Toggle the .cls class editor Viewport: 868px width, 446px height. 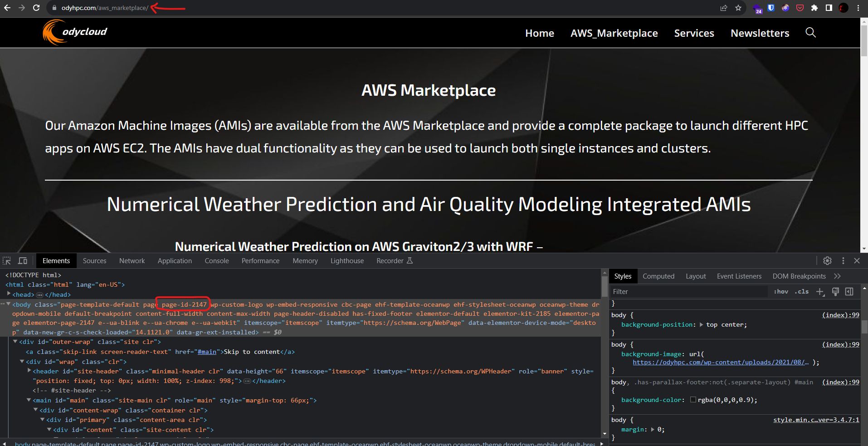tap(802, 292)
